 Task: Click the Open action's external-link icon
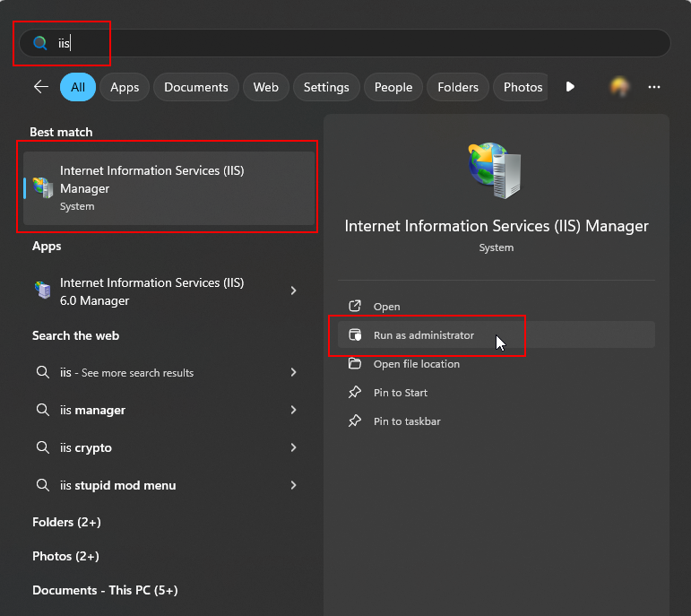pos(355,306)
